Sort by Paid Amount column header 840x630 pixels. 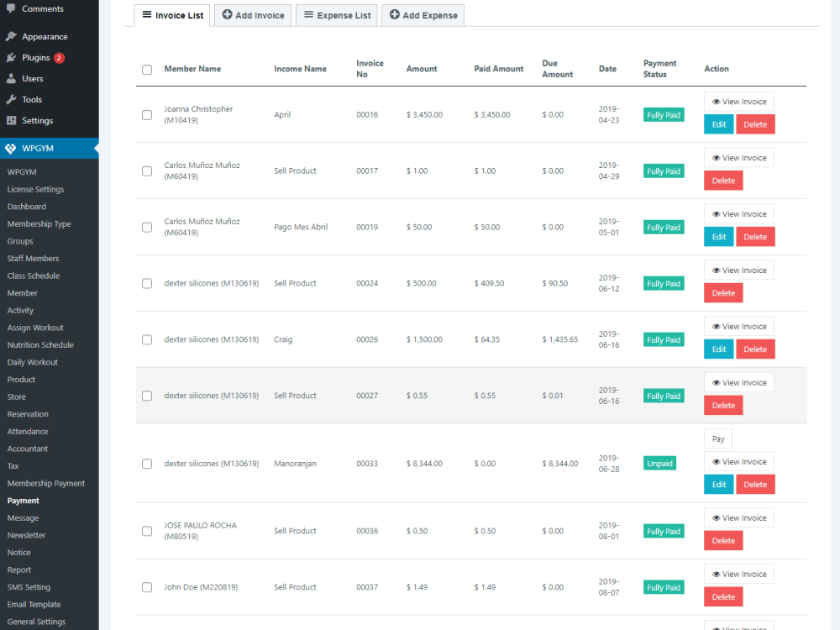click(499, 69)
